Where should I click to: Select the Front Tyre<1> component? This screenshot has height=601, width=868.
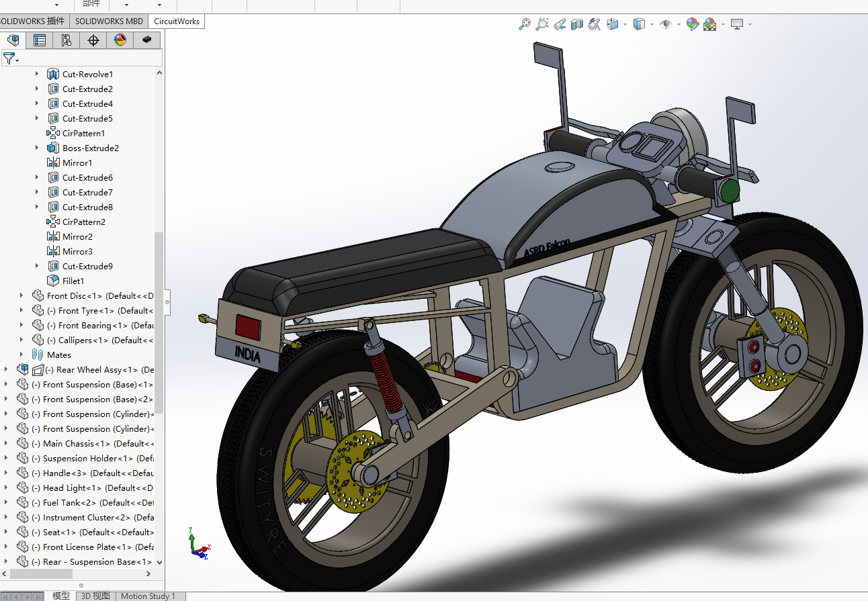pyautogui.click(x=100, y=310)
